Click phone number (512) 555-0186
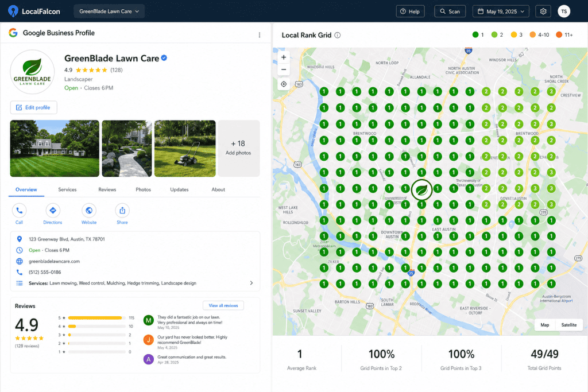Viewport: 588px width, 392px height. click(x=45, y=273)
